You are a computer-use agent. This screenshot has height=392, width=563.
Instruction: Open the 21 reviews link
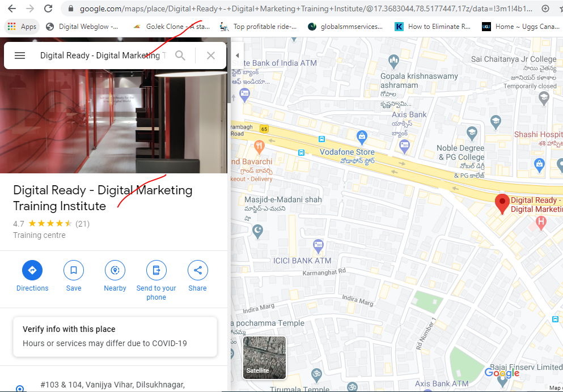pyautogui.click(x=83, y=224)
